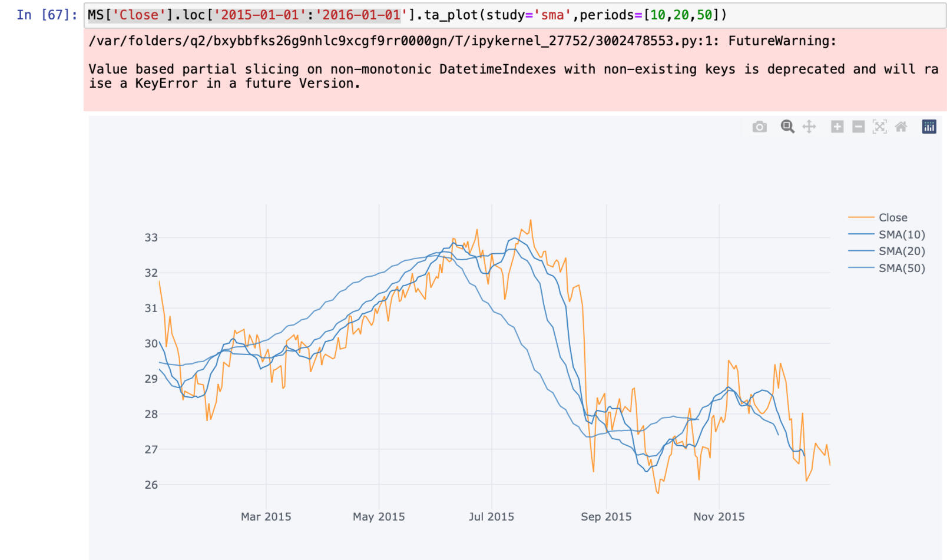Click the Zoom in plus icon
The image size is (950, 560).
837,127
